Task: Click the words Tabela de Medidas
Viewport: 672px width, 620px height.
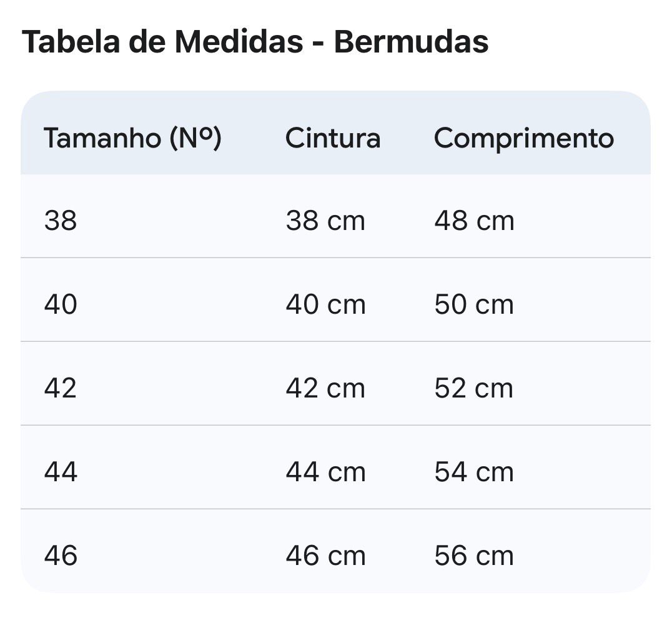Action: [x=160, y=42]
